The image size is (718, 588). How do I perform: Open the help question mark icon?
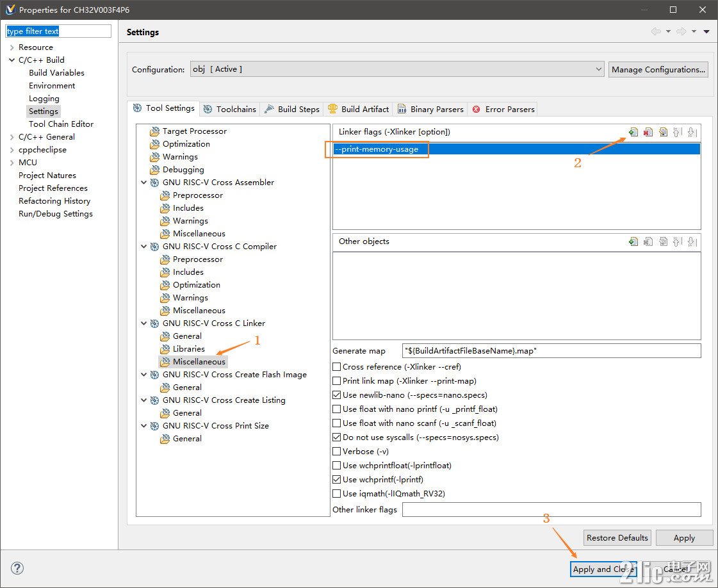click(x=17, y=568)
